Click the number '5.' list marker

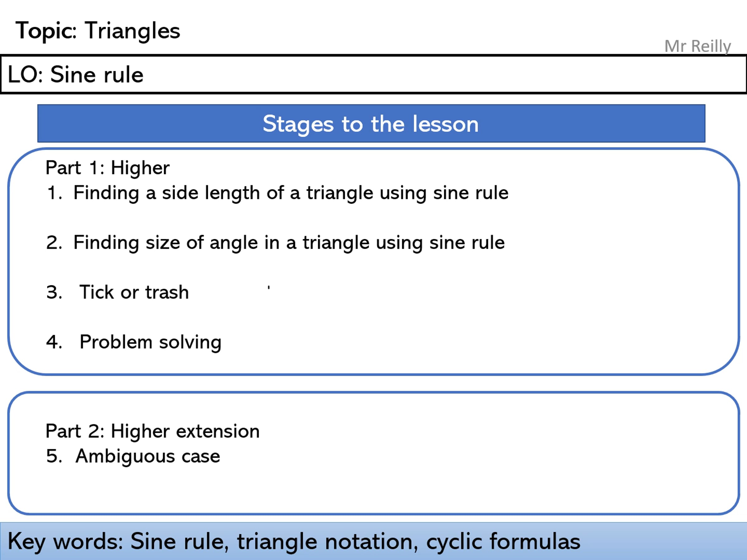54,456
